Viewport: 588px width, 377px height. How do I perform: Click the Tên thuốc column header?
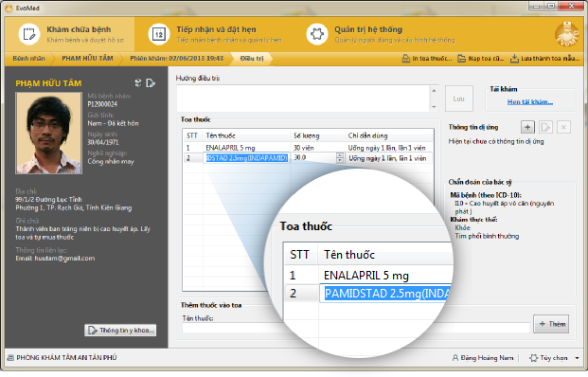pyautogui.click(x=247, y=135)
